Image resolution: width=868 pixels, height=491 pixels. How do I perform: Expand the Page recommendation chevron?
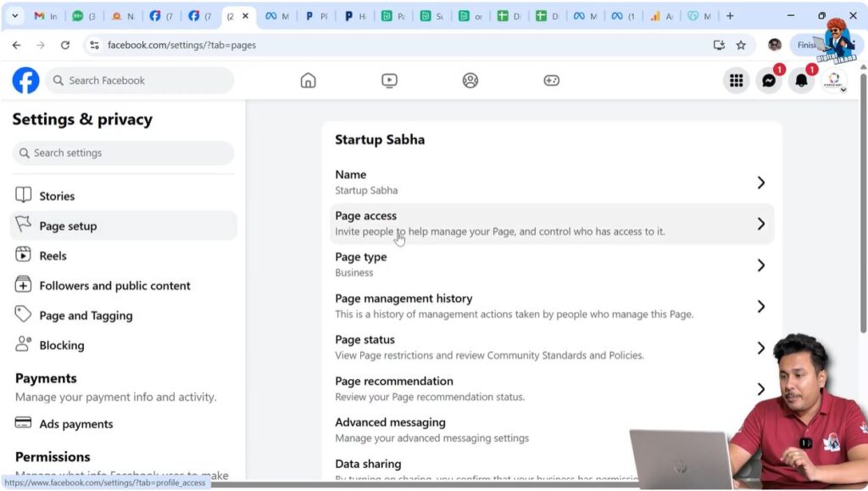click(x=761, y=389)
